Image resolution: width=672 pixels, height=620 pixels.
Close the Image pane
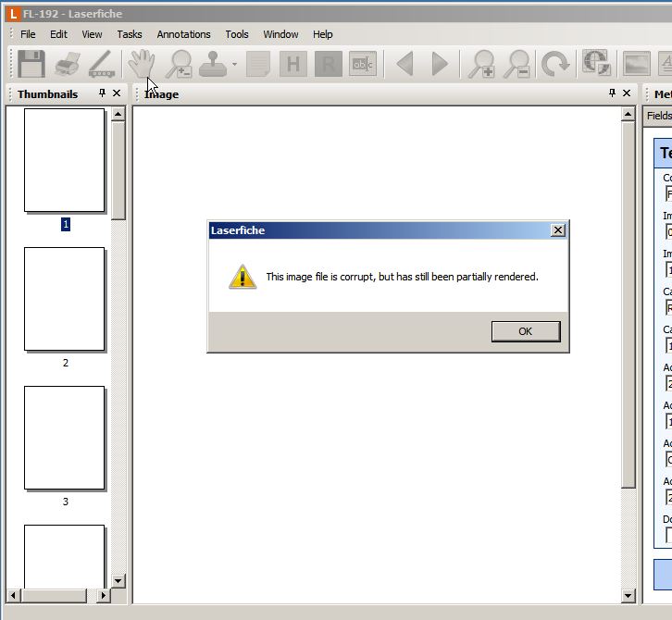point(627,93)
